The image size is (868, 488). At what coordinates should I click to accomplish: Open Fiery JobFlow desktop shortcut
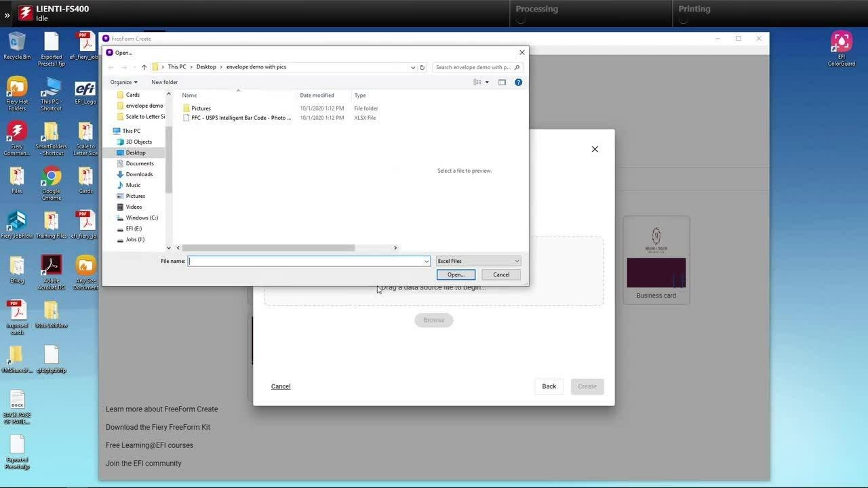click(x=17, y=226)
